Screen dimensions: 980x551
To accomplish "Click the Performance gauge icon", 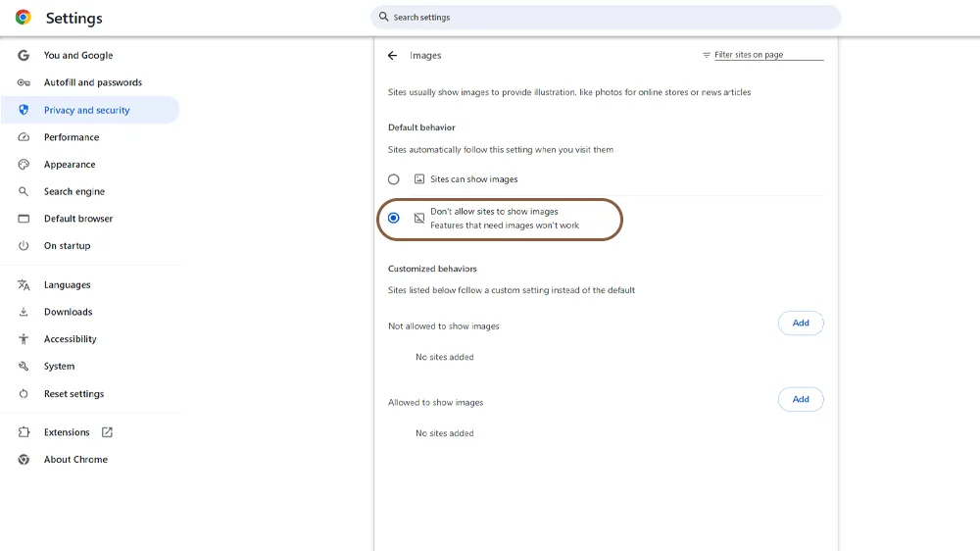I will click(24, 137).
